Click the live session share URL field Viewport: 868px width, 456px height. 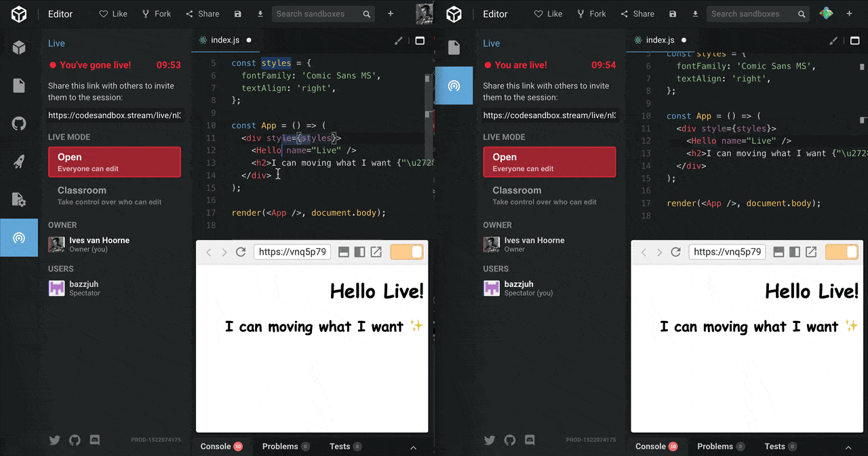[x=114, y=115]
